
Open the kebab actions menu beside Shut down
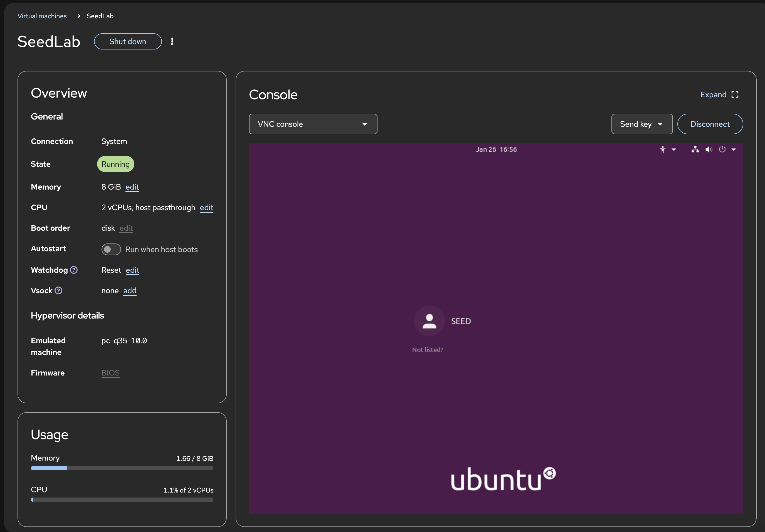pyautogui.click(x=172, y=41)
